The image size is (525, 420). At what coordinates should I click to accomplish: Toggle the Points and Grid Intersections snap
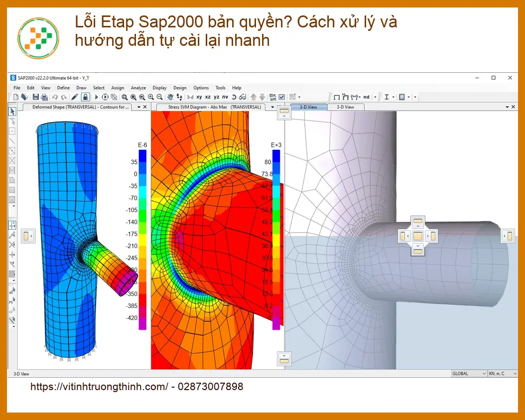12,225
